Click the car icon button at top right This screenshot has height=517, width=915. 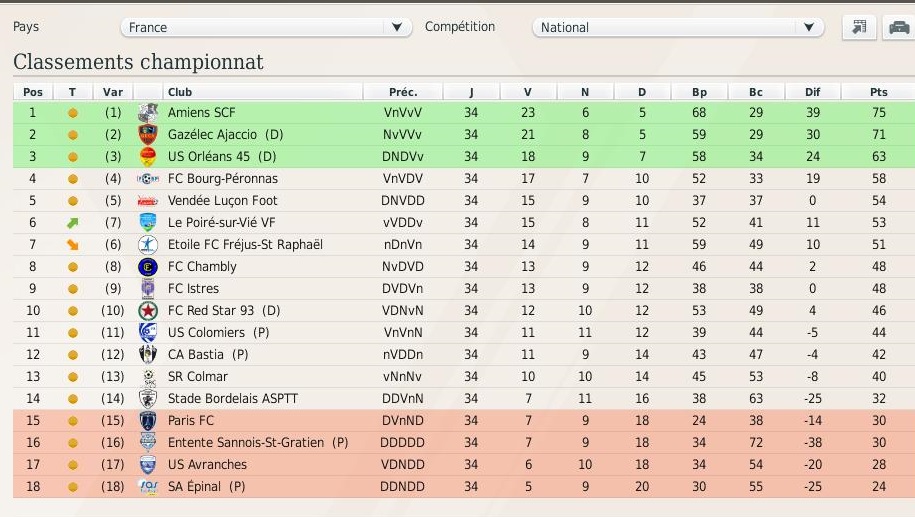tap(899, 27)
